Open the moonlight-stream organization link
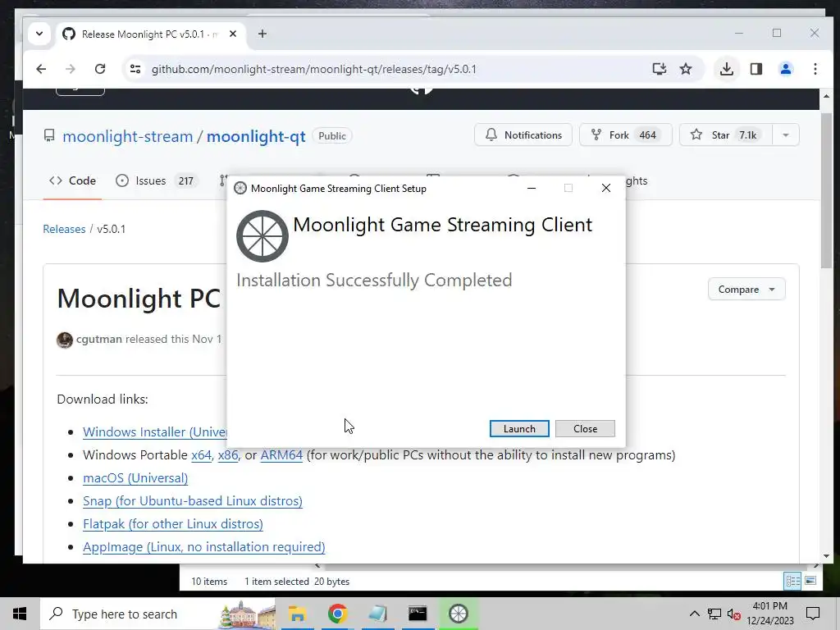Viewport: 840px width, 630px height. coord(127,136)
